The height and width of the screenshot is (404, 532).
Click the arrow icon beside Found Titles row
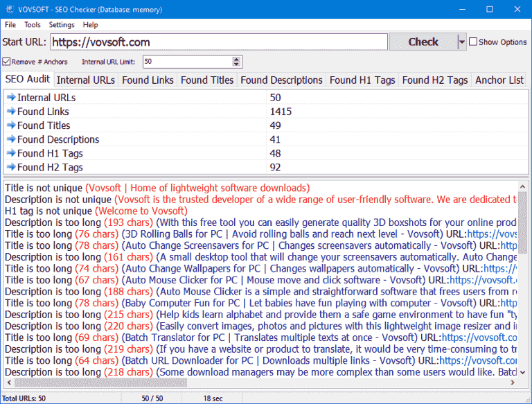tap(11, 125)
